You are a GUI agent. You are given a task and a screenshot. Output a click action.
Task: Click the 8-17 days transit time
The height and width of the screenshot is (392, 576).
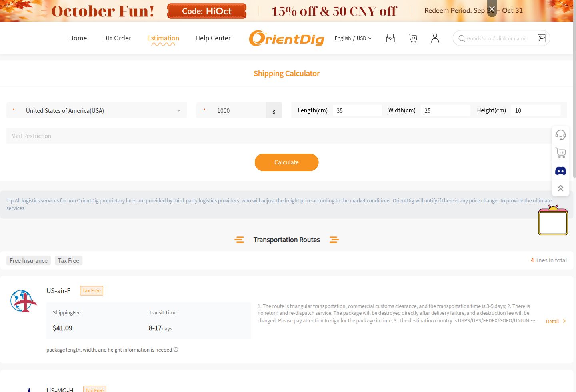tap(160, 328)
